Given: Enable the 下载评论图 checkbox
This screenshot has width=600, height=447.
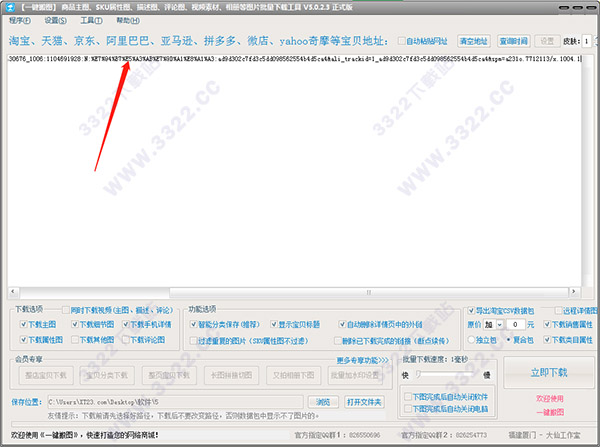Looking at the screenshot, I should [x=126, y=339].
